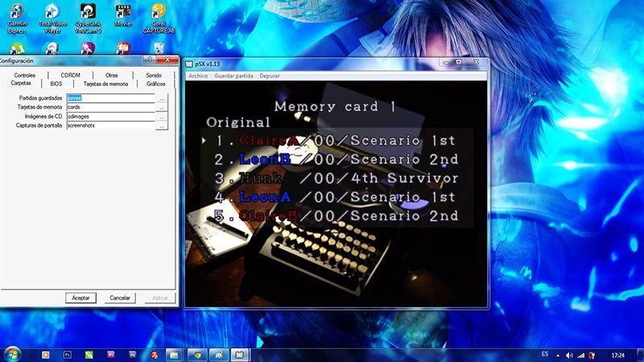Image resolution: width=644 pixels, height=362 pixels.
Task: Click the Tarjetas de memoria 'cards' field
Action: pos(110,107)
